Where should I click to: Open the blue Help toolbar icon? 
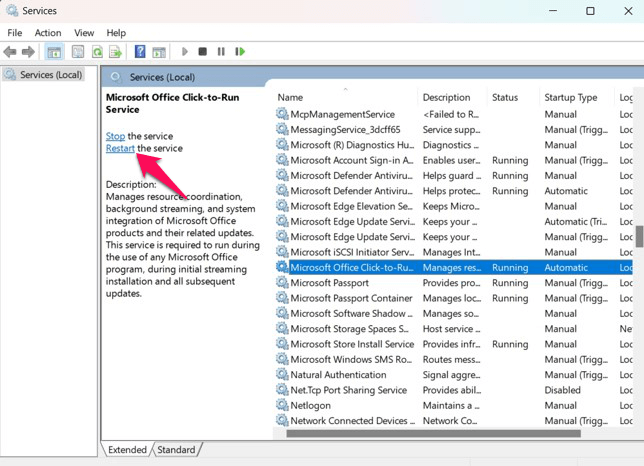pos(140,51)
